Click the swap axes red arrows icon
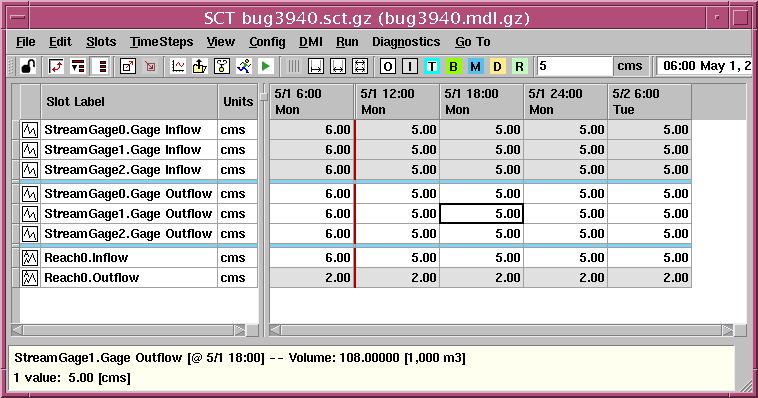The width and height of the screenshot is (758, 398). pyautogui.click(x=56, y=66)
